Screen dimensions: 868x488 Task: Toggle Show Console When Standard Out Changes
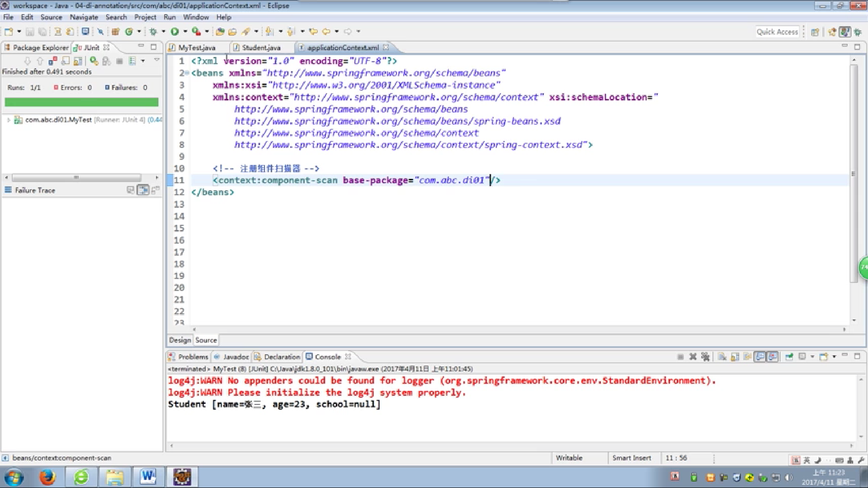[x=760, y=357]
